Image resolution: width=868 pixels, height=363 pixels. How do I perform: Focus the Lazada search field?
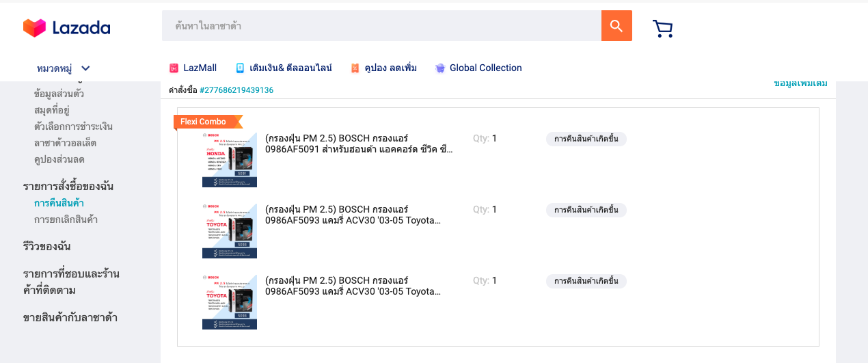tap(381, 26)
